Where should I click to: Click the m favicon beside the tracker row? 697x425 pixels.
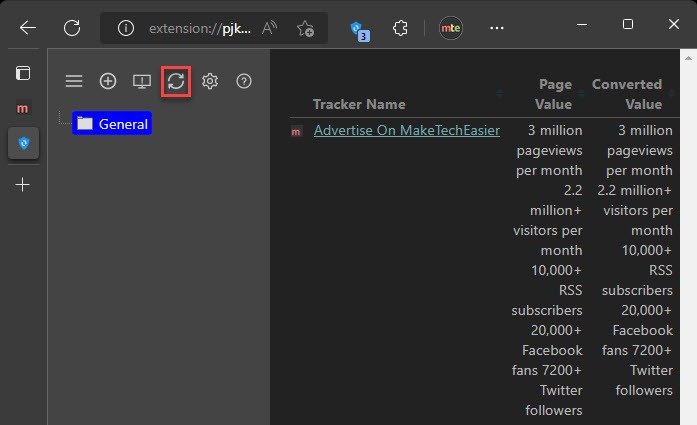[x=296, y=132]
